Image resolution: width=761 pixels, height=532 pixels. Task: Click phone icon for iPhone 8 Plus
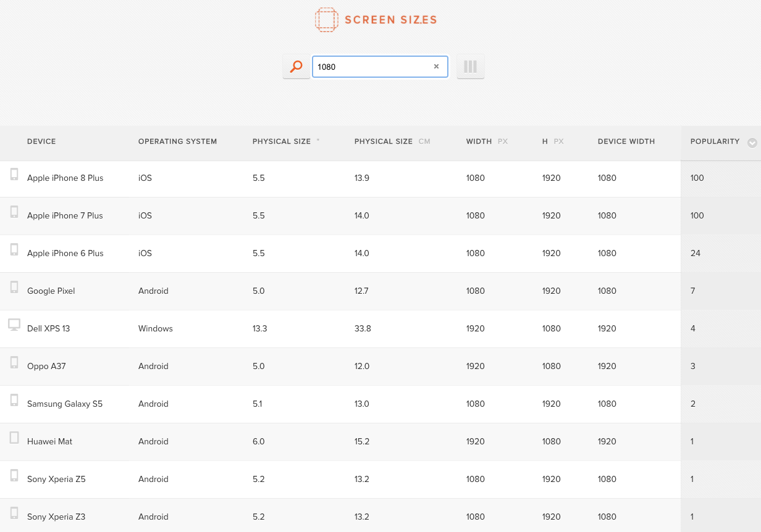(14, 174)
